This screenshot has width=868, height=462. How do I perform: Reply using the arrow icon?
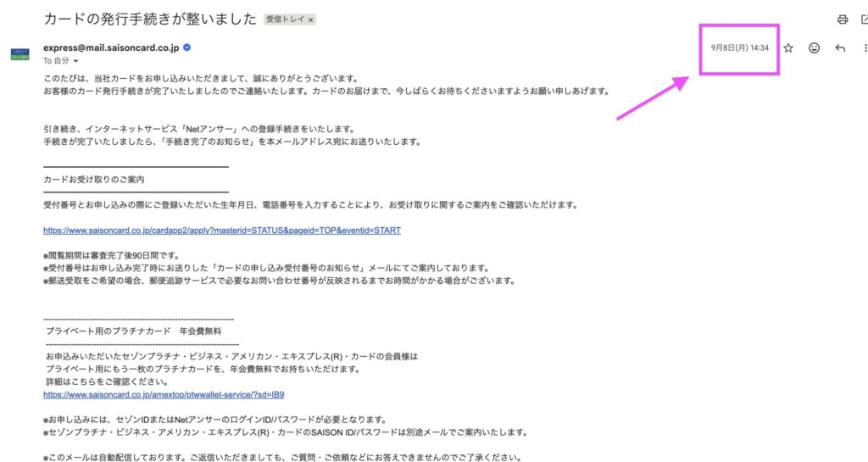(x=840, y=48)
